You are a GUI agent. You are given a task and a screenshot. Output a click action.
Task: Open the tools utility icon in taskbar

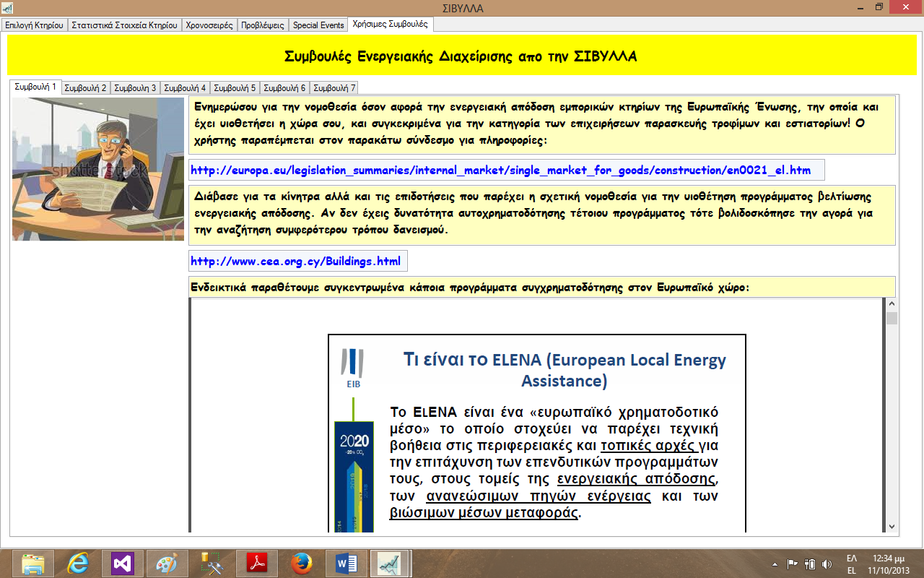[x=212, y=564]
